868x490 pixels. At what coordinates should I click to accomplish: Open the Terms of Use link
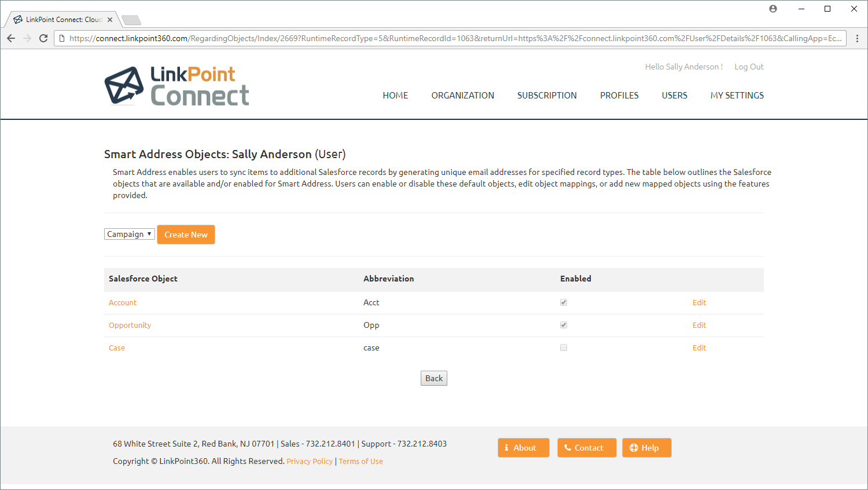click(x=361, y=461)
